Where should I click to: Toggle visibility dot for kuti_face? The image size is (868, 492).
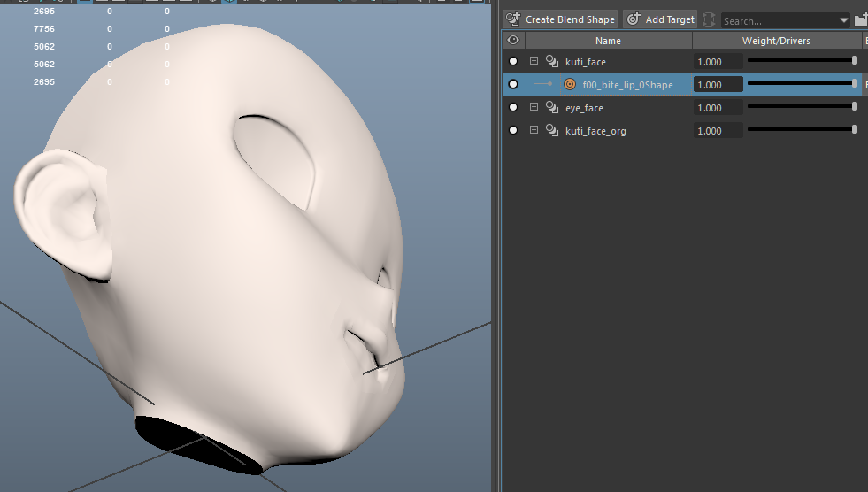coord(513,61)
